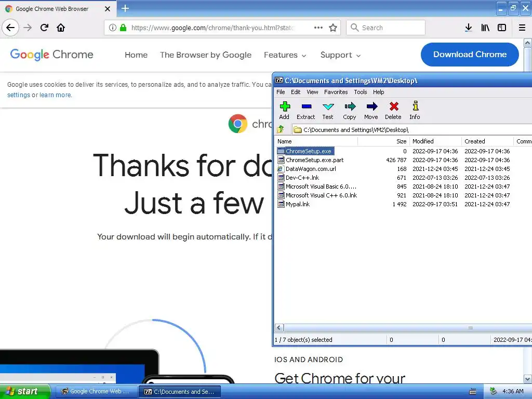Select the Microsoft Visual C++ 6.0.lnk file

coord(321,195)
